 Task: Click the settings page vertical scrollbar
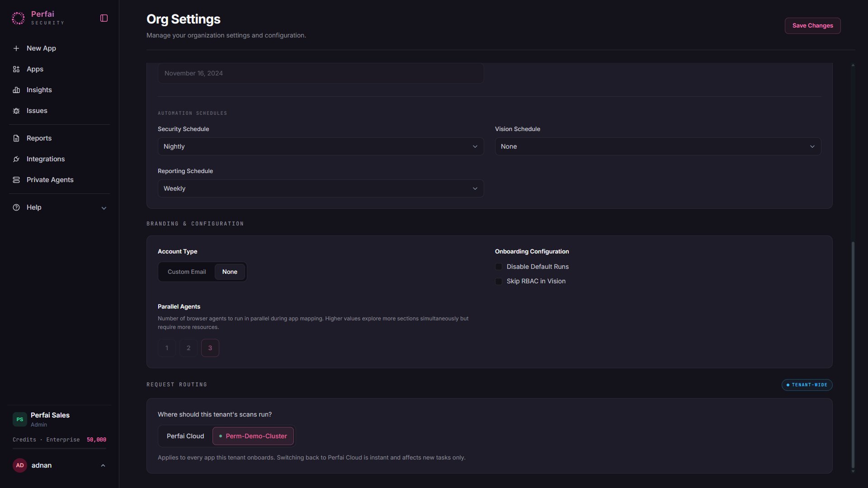[853, 355]
